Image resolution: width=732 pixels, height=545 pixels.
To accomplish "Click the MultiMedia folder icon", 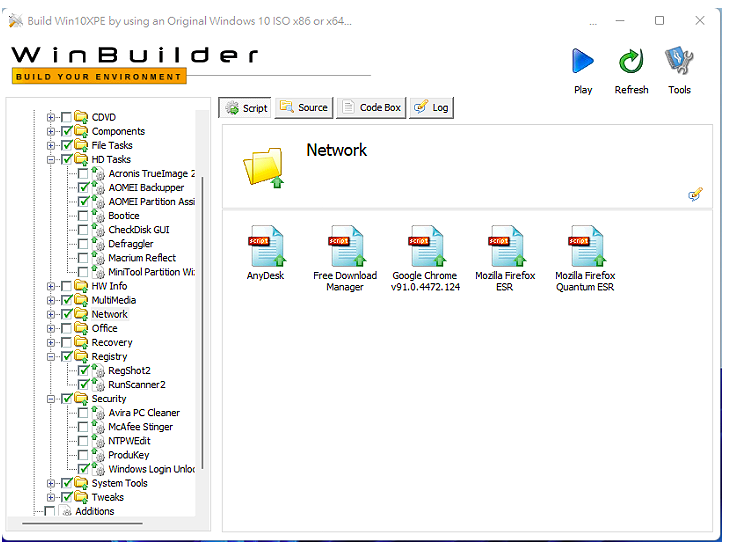I will point(81,300).
